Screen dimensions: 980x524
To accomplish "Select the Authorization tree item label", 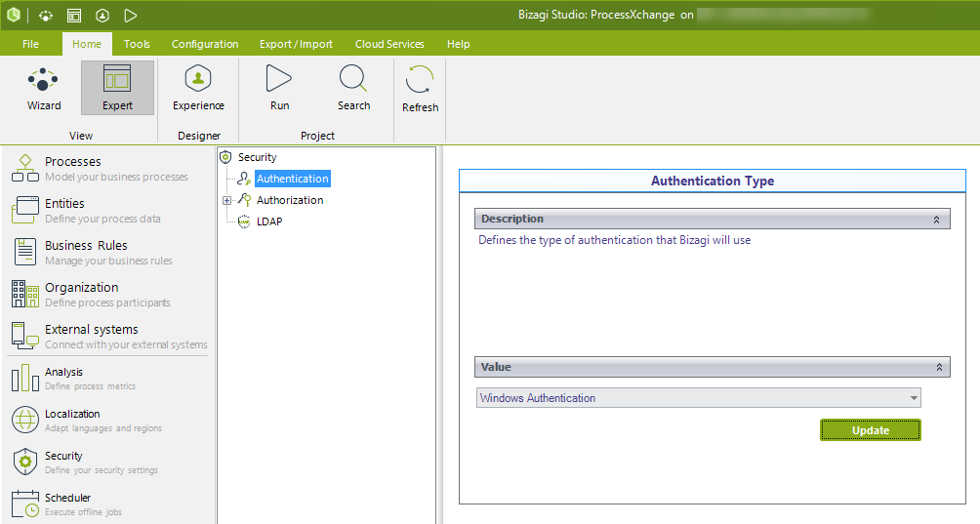I will pyautogui.click(x=290, y=200).
